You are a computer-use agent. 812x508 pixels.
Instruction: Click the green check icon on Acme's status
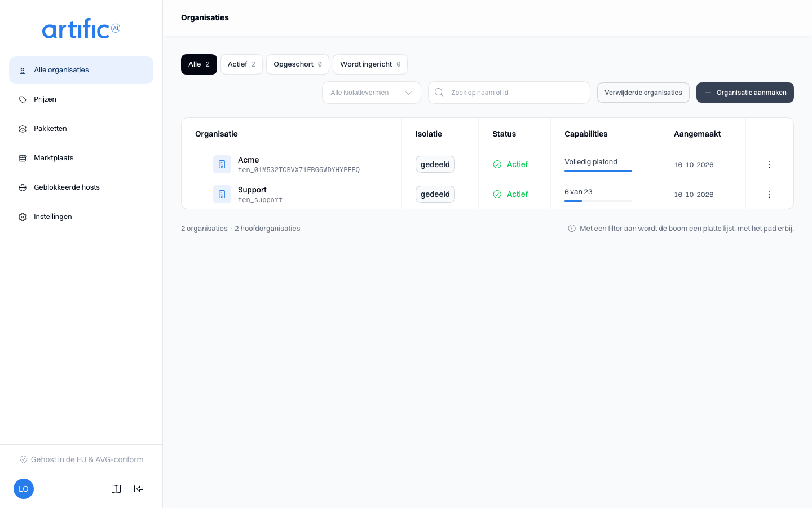(x=497, y=164)
